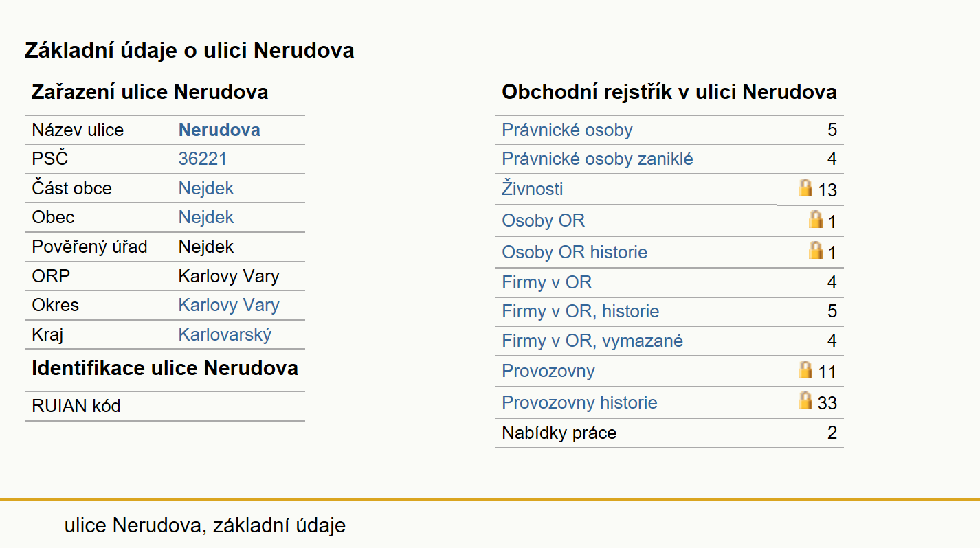The width and height of the screenshot is (980, 548).
Task: Click Nejdek link in Část obce row
Action: 206,188
